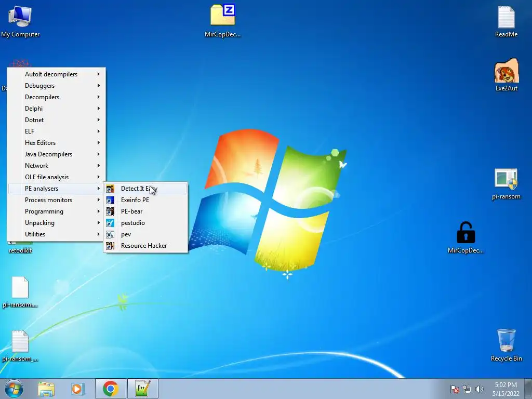532x399 pixels.
Task: Select the ReadMe text file icon
Action: pos(506,21)
